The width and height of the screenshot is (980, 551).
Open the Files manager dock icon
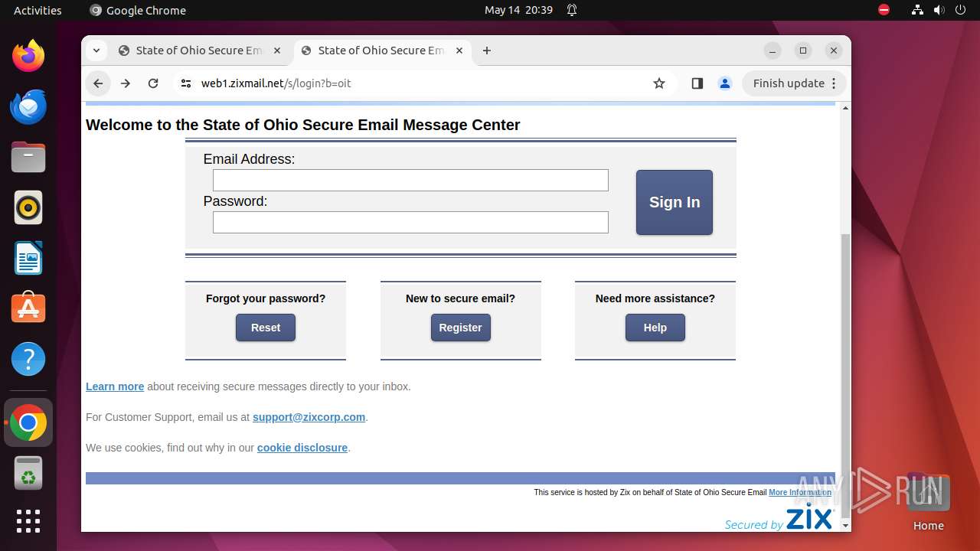pyautogui.click(x=28, y=157)
